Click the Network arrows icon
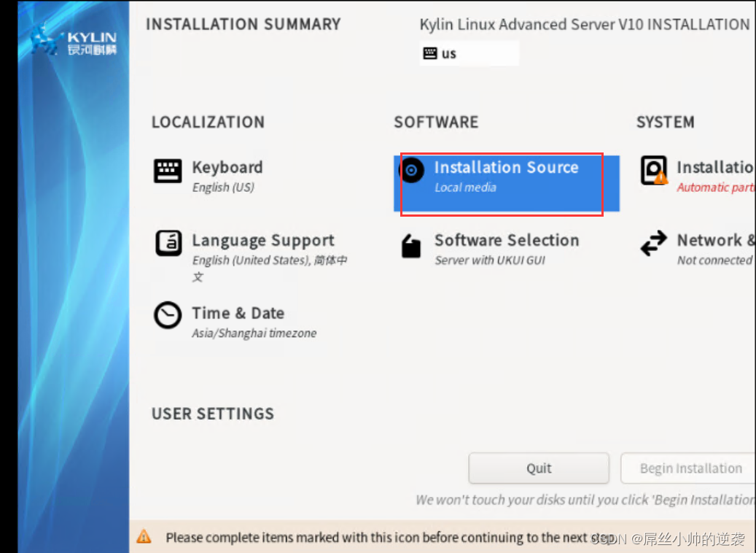 (x=653, y=244)
